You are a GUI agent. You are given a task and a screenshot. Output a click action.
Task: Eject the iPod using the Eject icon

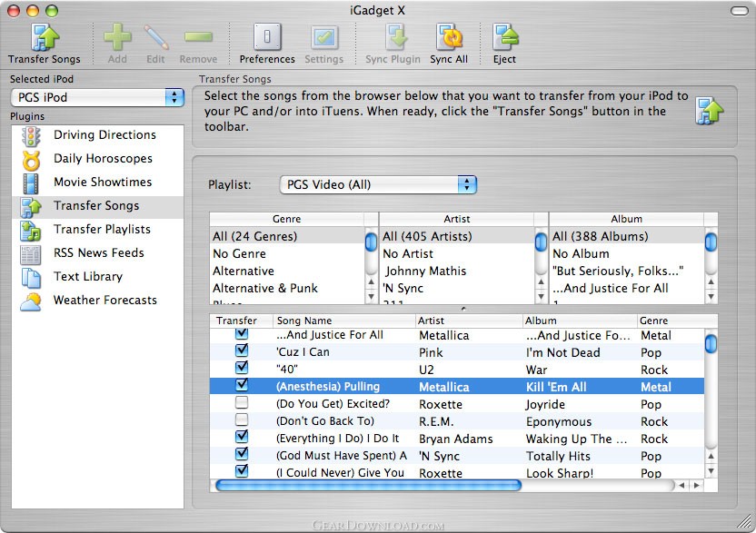[x=505, y=37]
